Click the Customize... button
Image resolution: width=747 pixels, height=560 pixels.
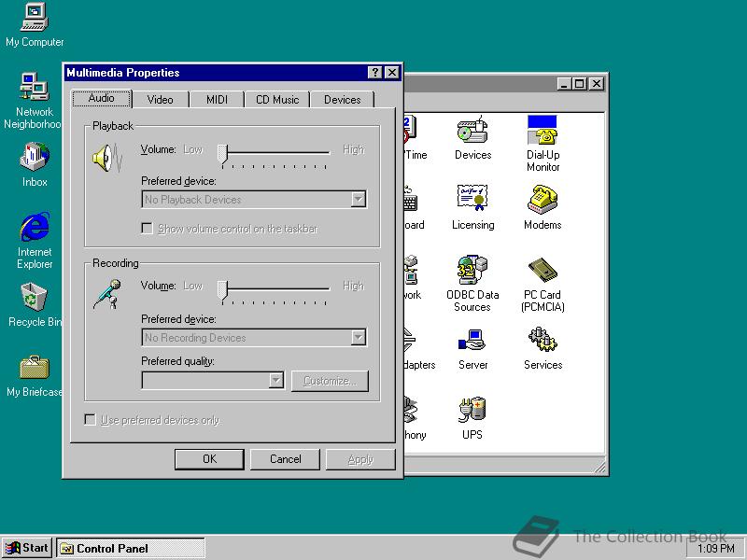(x=330, y=381)
